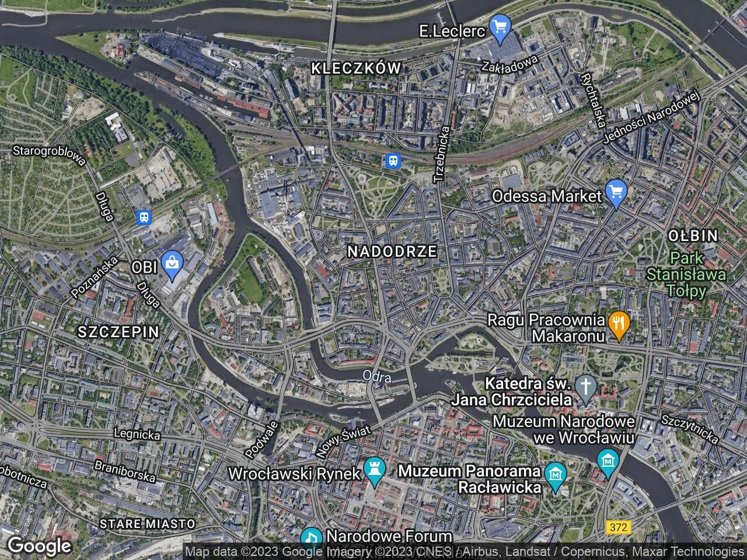Click the Ragu Pracownia Makaronu restaurant pin
This screenshot has height=560, width=747.
618,324
